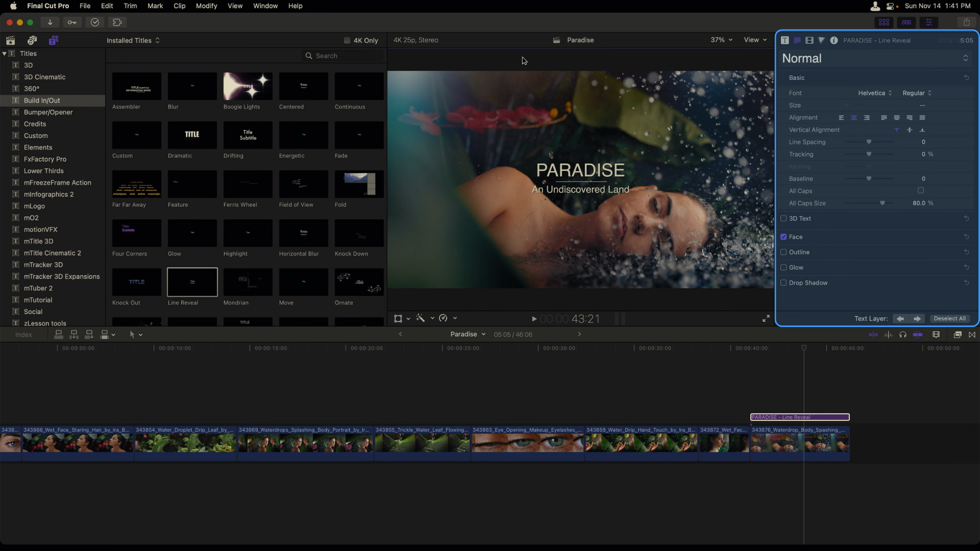Select the Lower Thirds category

(44, 171)
